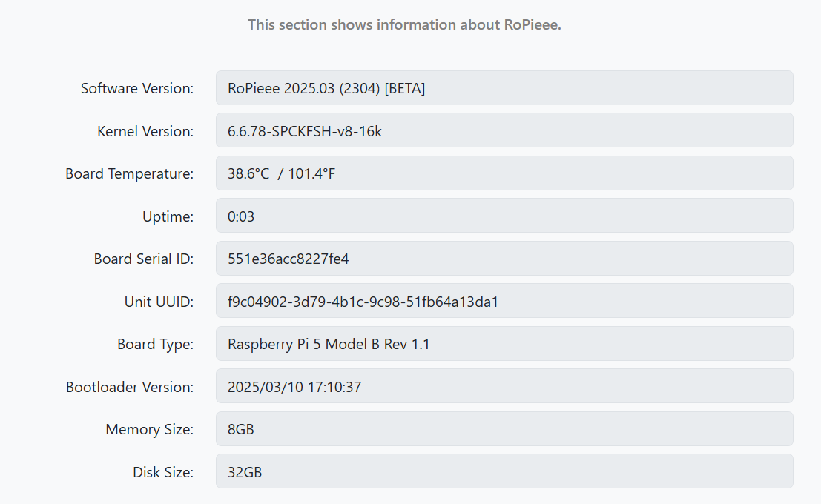The image size is (821, 504).
Task: Click the Unit UUID field
Action: coord(504,301)
